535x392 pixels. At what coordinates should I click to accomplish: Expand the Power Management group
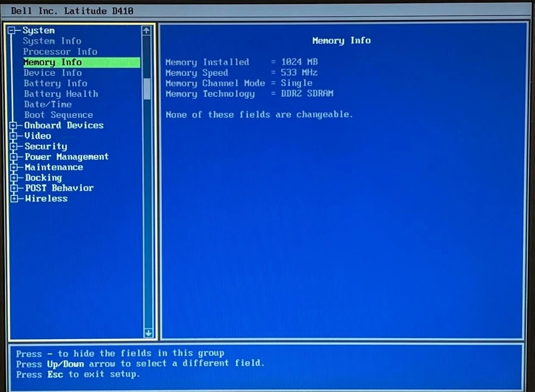[x=13, y=156]
